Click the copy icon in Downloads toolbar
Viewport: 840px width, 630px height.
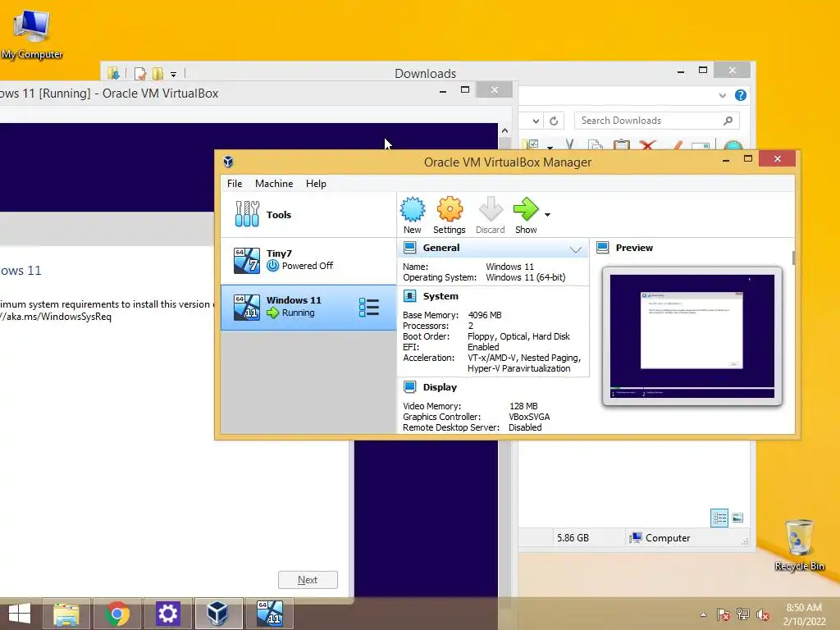pos(596,144)
